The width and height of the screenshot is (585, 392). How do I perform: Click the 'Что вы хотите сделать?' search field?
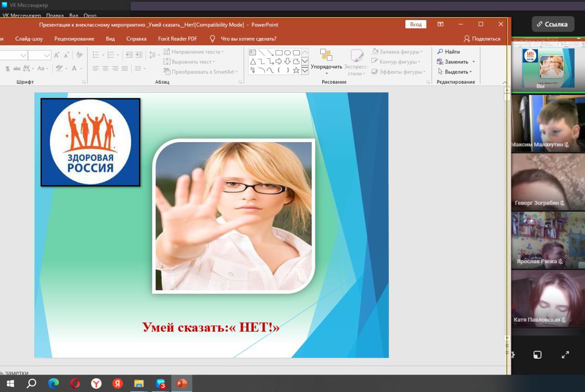(x=248, y=39)
